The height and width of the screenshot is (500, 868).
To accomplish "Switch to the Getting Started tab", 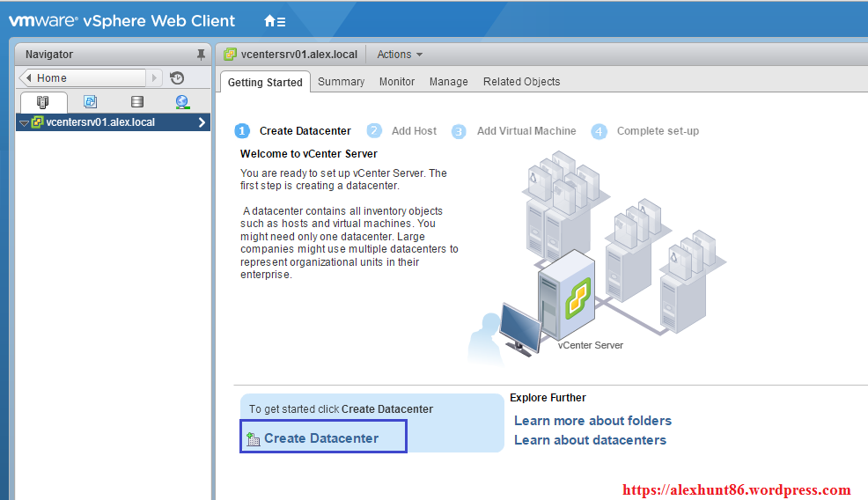I will point(265,82).
